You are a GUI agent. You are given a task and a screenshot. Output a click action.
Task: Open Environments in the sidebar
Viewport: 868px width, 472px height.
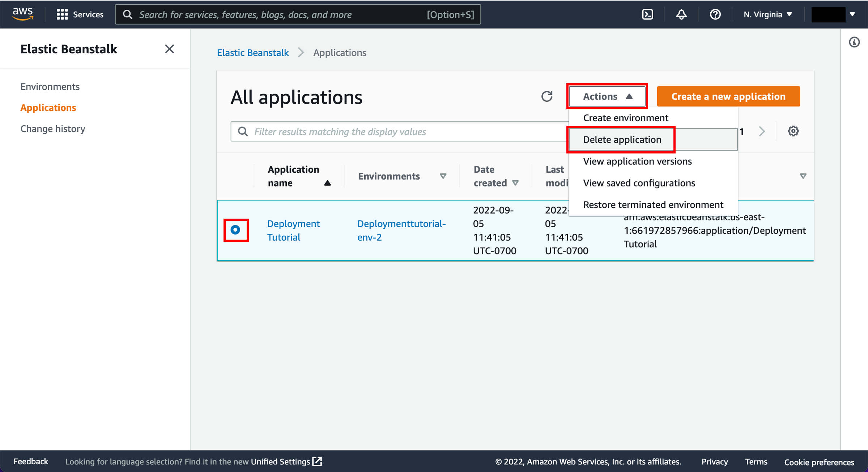(50, 87)
